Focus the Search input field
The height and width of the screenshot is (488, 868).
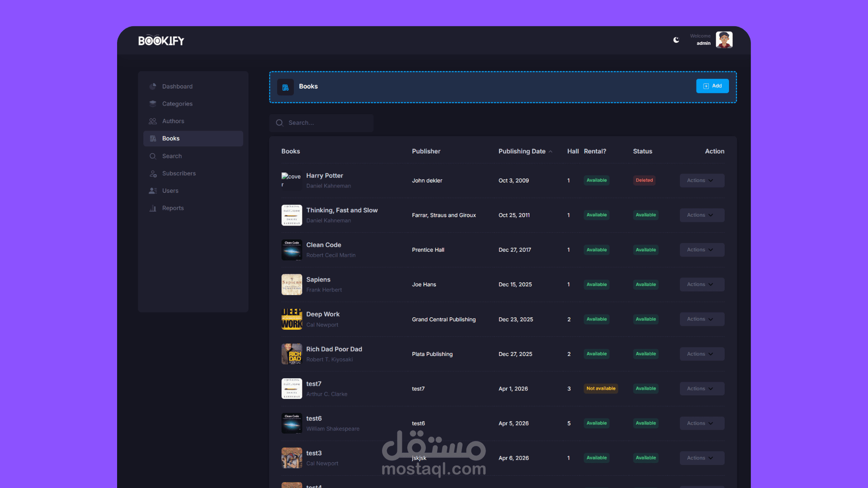321,123
